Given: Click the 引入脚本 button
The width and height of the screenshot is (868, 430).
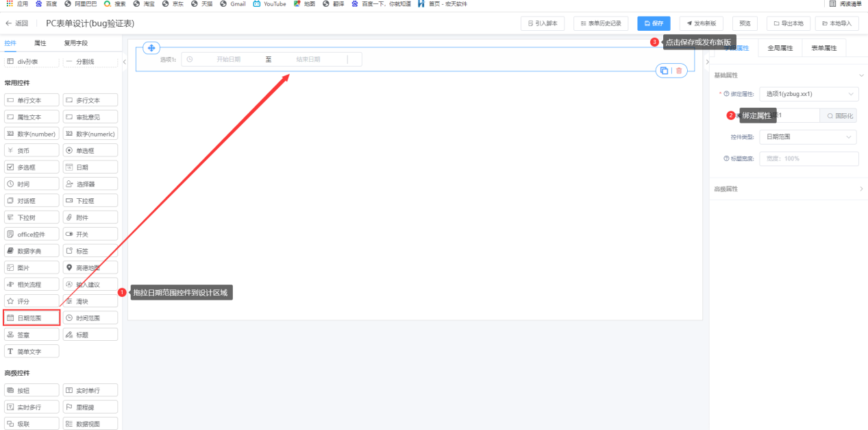Looking at the screenshot, I should coord(543,23).
